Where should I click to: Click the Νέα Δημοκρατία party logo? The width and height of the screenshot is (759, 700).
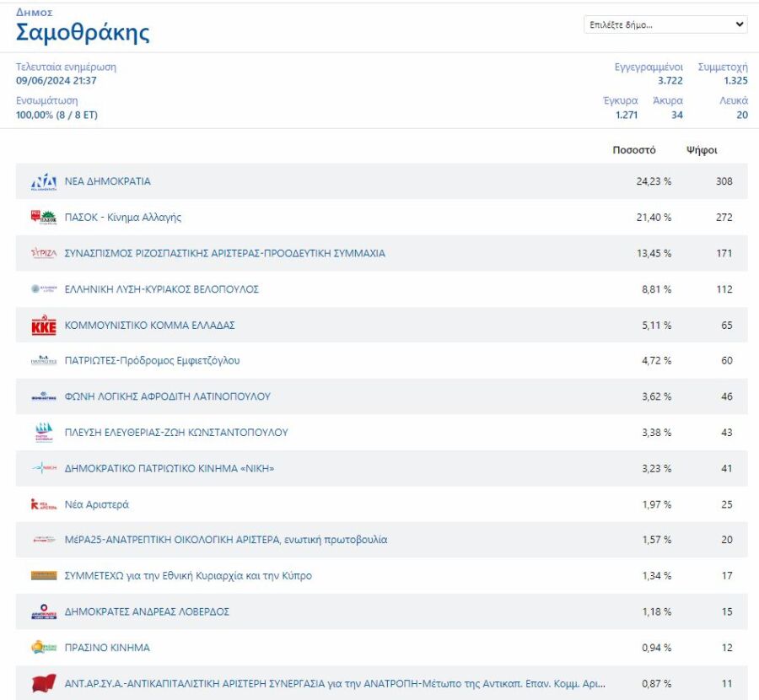click(x=43, y=182)
